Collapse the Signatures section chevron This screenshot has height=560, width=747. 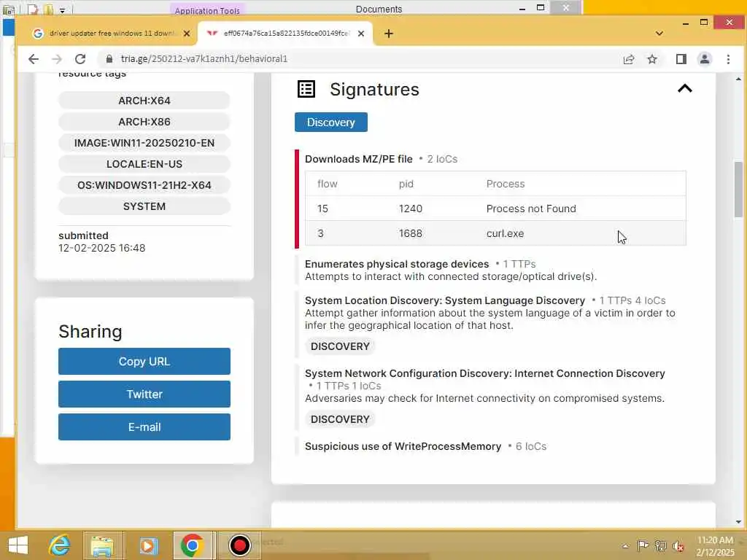click(684, 88)
